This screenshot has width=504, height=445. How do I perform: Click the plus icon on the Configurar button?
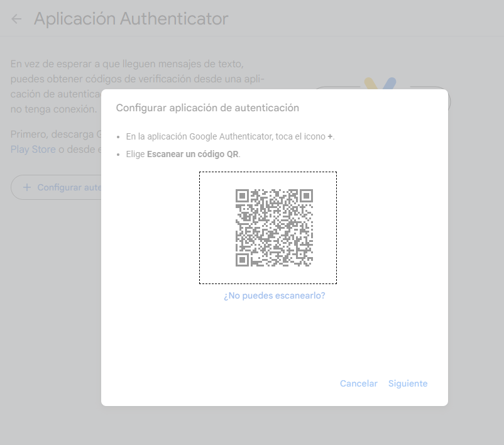[x=27, y=187]
